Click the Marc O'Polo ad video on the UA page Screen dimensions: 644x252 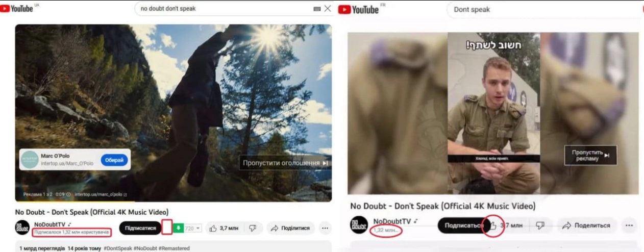click(174, 113)
